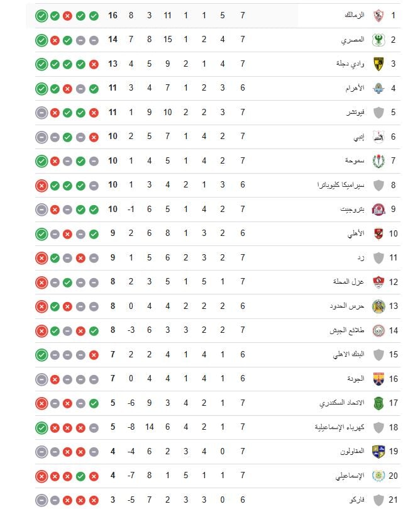This screenshot has height=509, width=420.
Task: Click the El Gouna team logo
Action: tap(379, 379)
